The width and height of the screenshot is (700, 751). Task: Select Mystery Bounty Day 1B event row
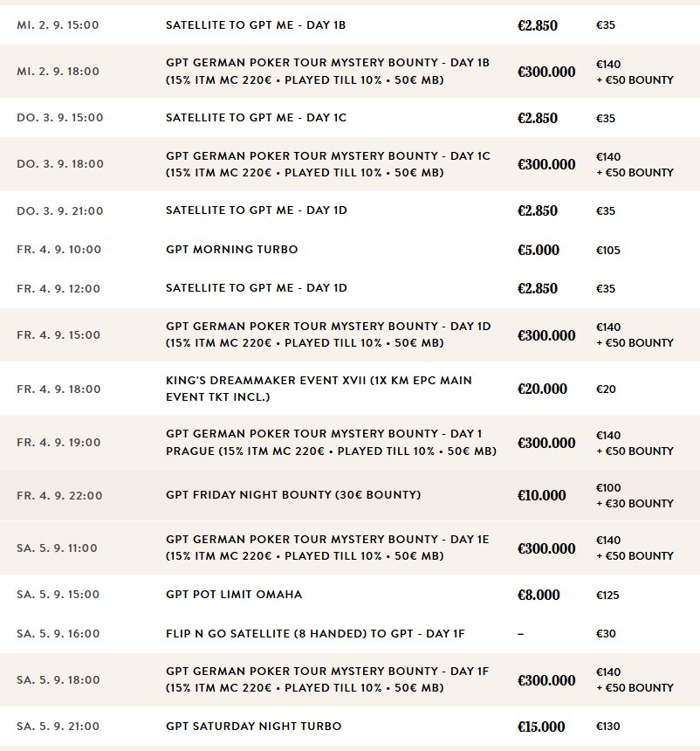click(350, 72)
